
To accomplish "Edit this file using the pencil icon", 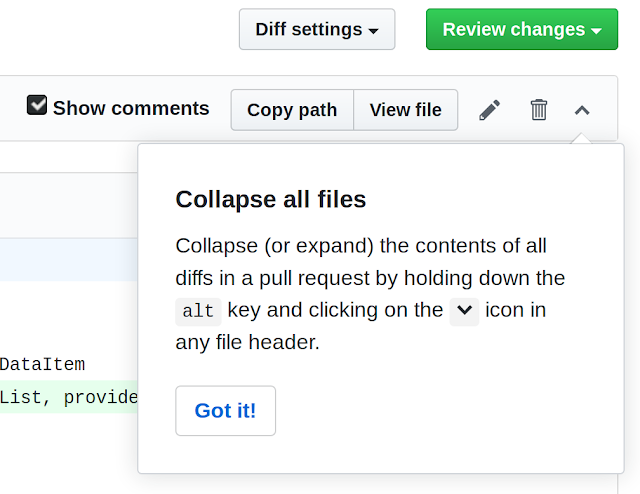I will pos(489,110).
